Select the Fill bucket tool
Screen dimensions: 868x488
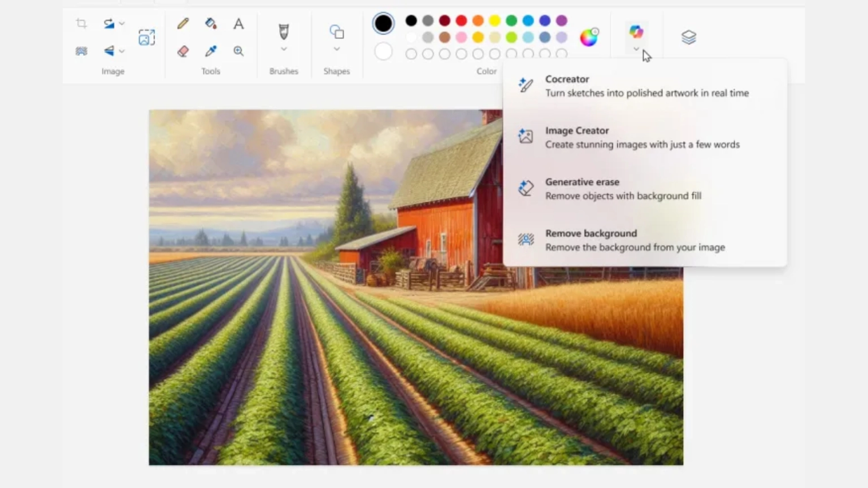coord(211,24)
